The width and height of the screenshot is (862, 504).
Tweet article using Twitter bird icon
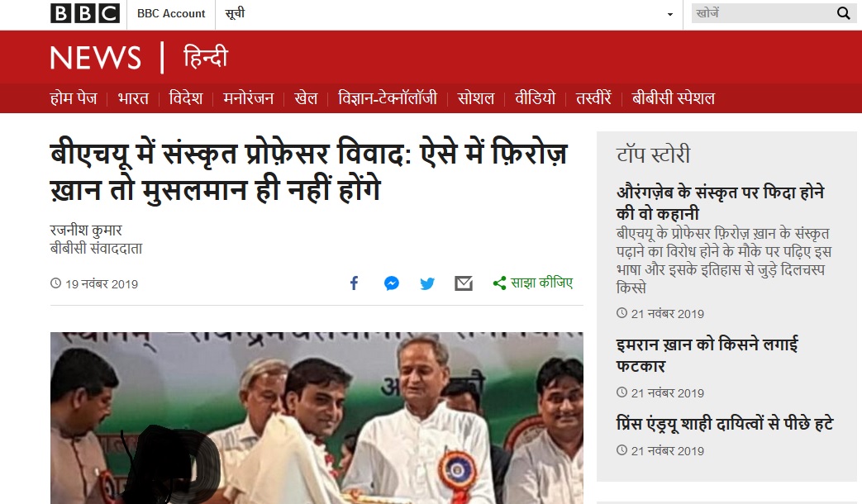pyautogui.click(x=427, y=283)
